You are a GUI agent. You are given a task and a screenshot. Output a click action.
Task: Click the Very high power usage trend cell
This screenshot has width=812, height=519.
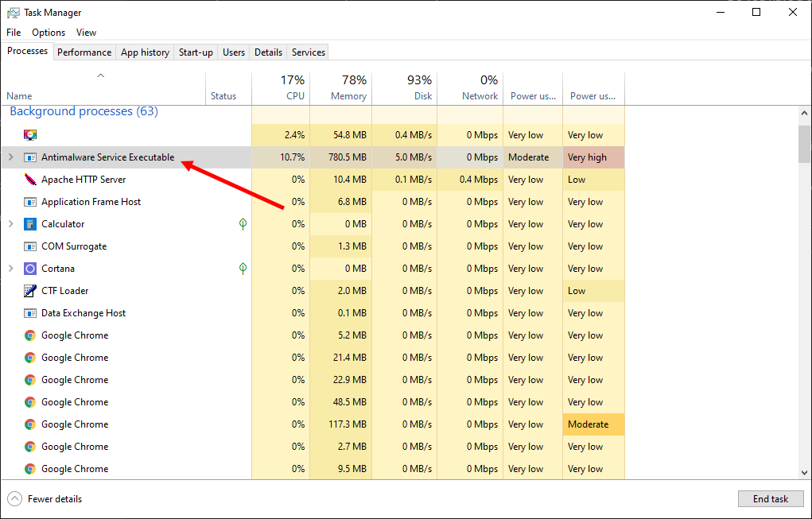pyautogui.click(x=593, y=157)
